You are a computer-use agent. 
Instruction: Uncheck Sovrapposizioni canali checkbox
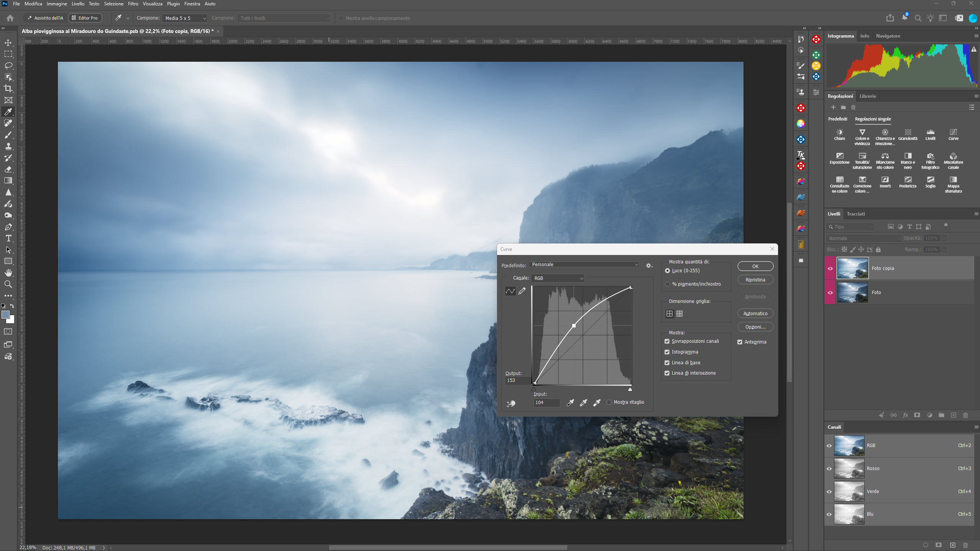pos(667,341)
